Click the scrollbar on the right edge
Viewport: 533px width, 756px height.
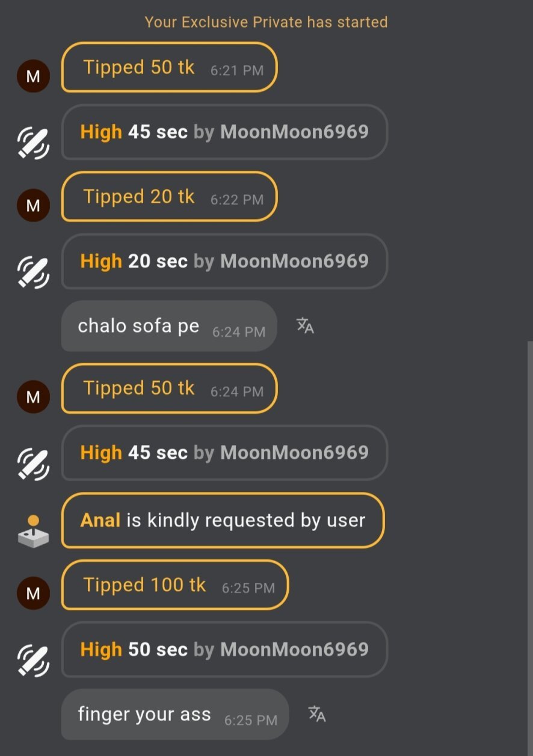pyautogui.click(x=529, y=547)
